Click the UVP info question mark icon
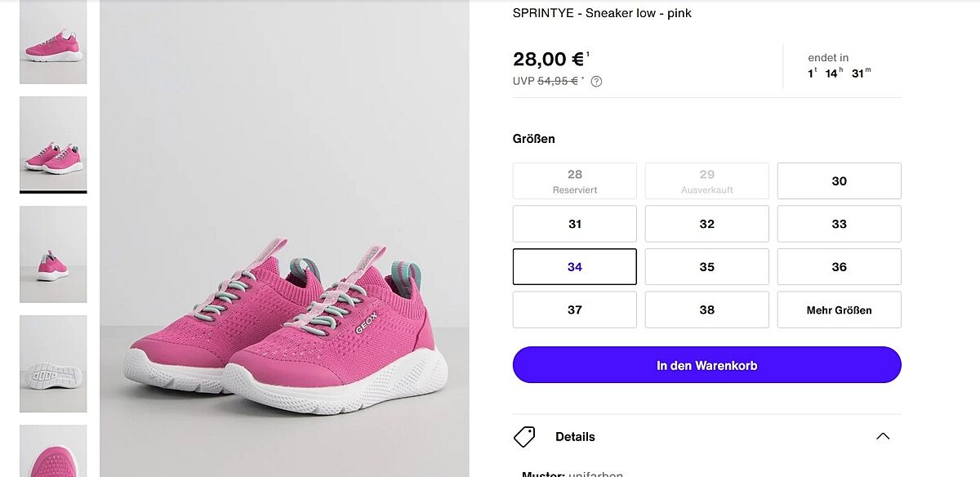The width and height of the screenshot is (980, 477). [x=596, y=81]
